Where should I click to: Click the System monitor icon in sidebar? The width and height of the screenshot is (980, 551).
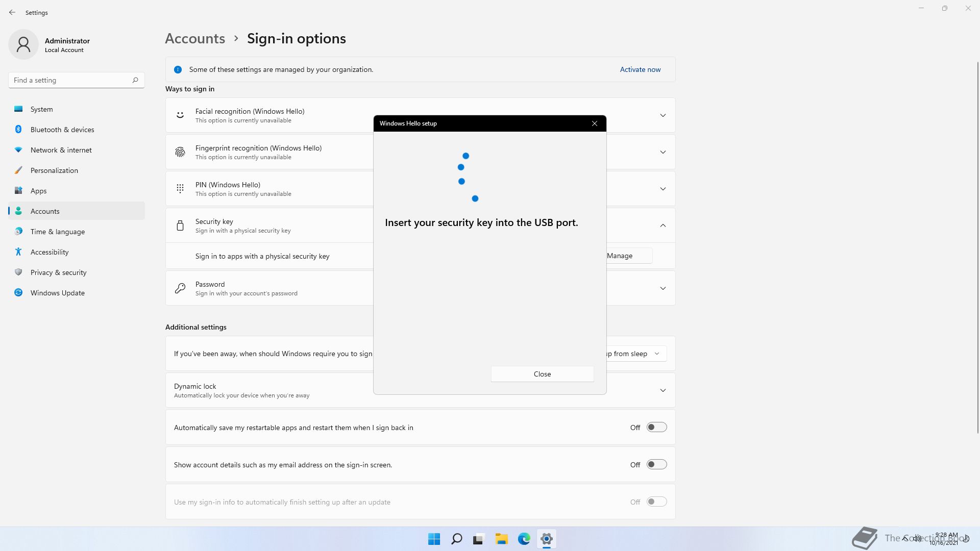18,109
